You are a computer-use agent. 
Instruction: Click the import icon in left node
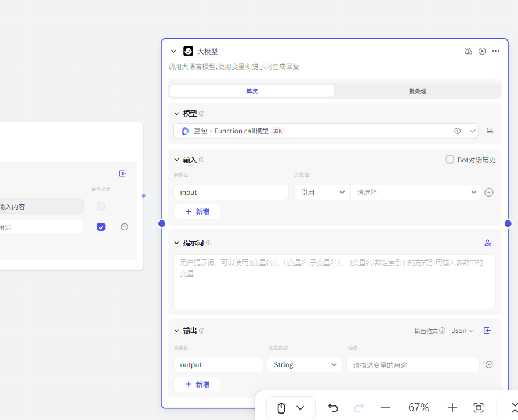[x=122, y=173]
